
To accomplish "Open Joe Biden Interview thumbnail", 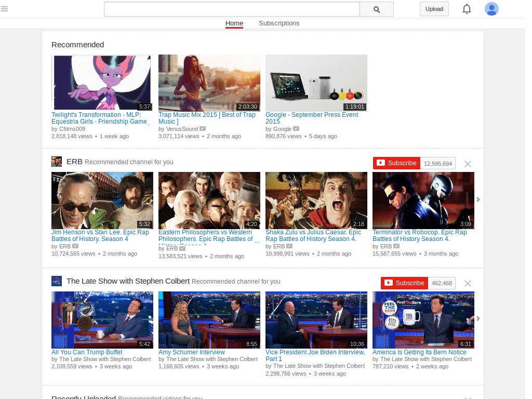I will (x=316, y=320).
